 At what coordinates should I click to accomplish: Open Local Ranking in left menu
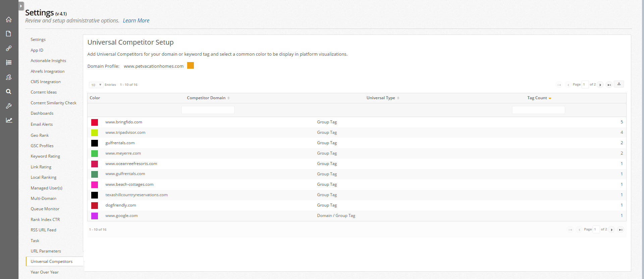click(x=44, y=177)
